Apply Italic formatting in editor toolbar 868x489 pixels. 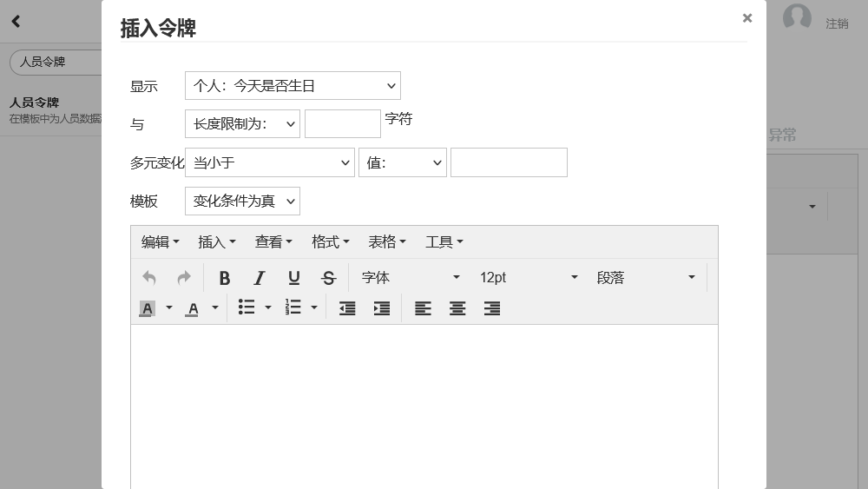[x=259, y=278]
